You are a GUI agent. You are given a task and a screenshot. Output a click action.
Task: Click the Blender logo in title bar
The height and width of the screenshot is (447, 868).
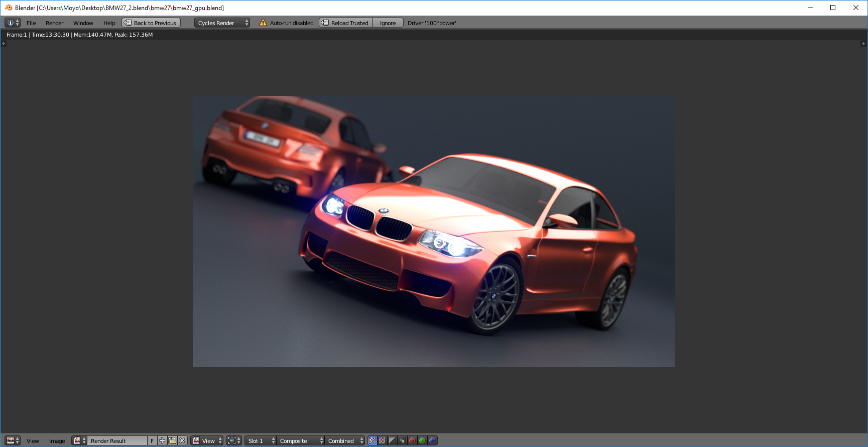(x=8, y=8)
